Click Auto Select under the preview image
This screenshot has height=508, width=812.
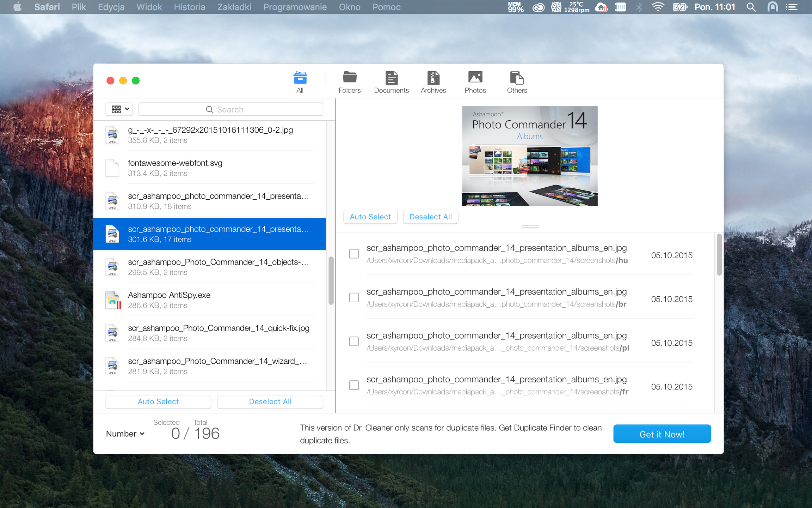click(x=370, y=217)
